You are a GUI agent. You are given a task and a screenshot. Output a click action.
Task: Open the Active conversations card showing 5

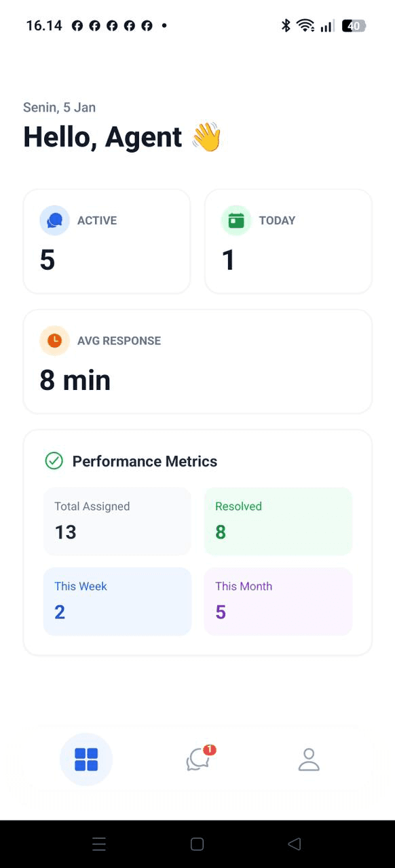[x=107, y=241]
